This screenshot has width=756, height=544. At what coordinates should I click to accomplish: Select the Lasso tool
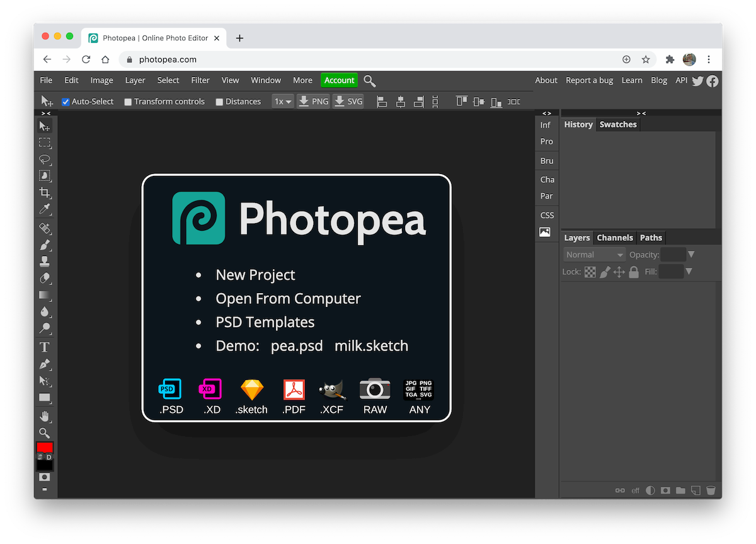tap(45, 159)
